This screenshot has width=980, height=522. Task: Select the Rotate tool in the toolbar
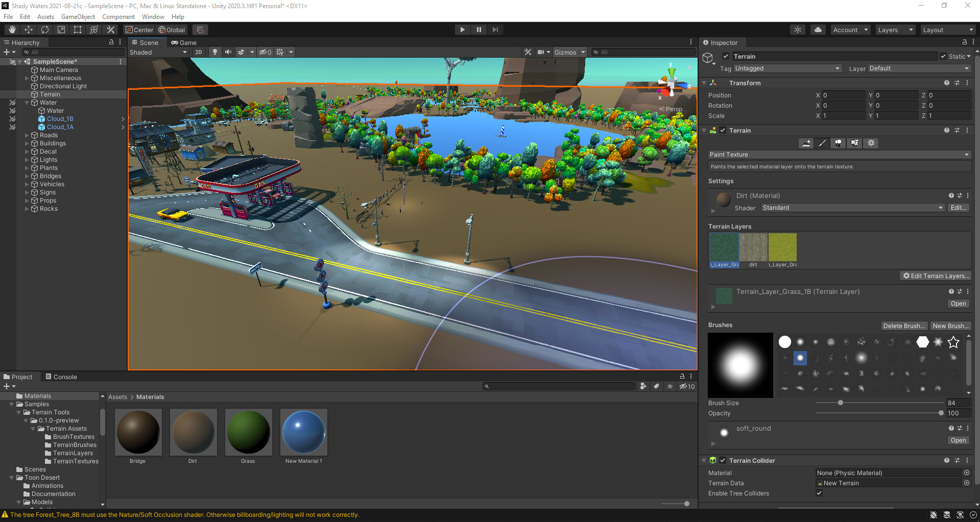pyautogui.click(x=45, y=29)
